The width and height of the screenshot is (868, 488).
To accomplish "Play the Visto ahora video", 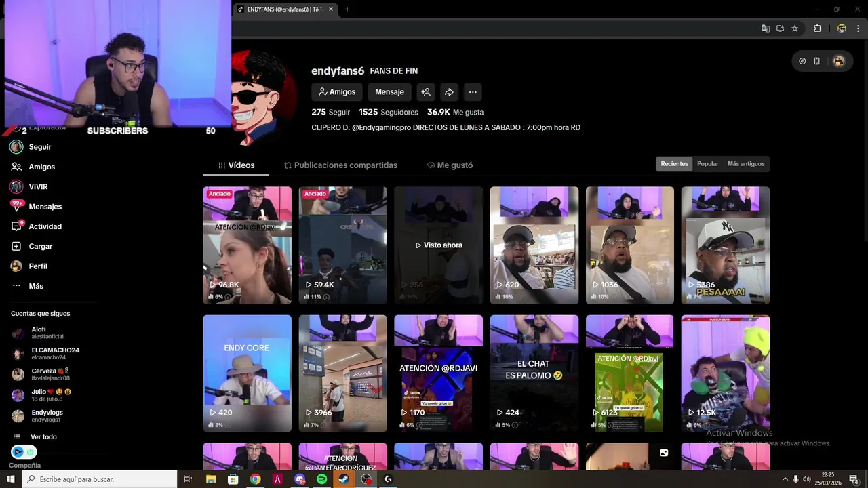I will (x=439, y=245).
